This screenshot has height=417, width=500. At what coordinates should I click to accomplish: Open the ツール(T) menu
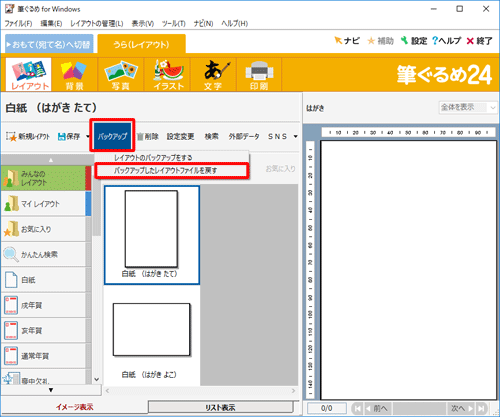click(x=174, y=24)
